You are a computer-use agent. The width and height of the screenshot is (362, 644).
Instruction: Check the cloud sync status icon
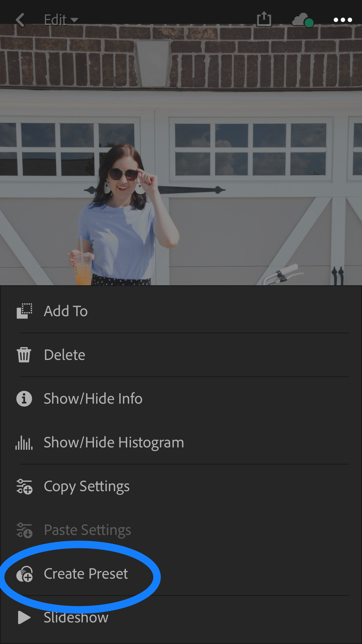303,20
